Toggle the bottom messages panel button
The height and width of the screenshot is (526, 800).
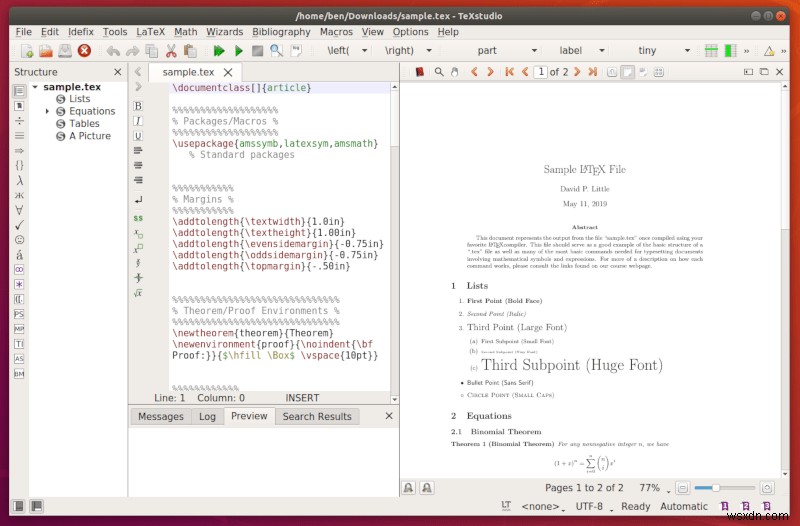click(36, 506)
